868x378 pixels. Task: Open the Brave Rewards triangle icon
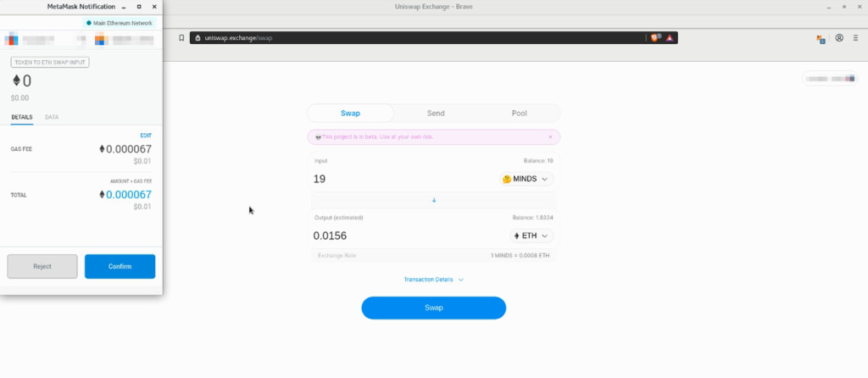pyautogui.click(x=669, y=38)
